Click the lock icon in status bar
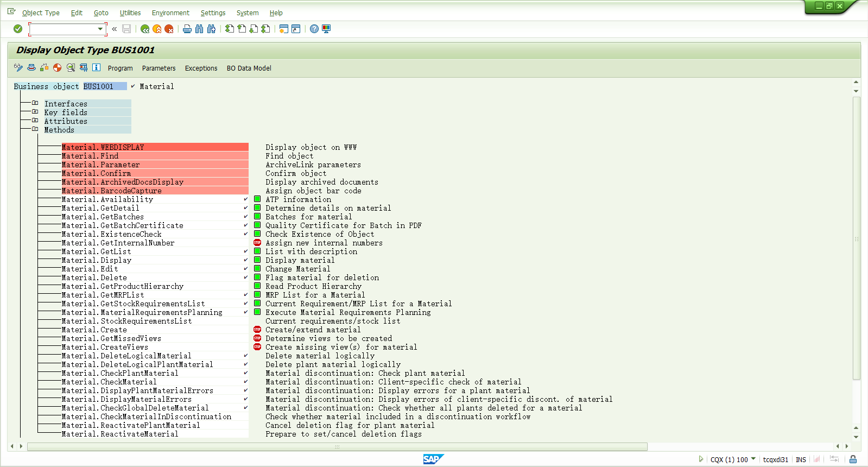 pyautogui.click(x=853, y=459)
